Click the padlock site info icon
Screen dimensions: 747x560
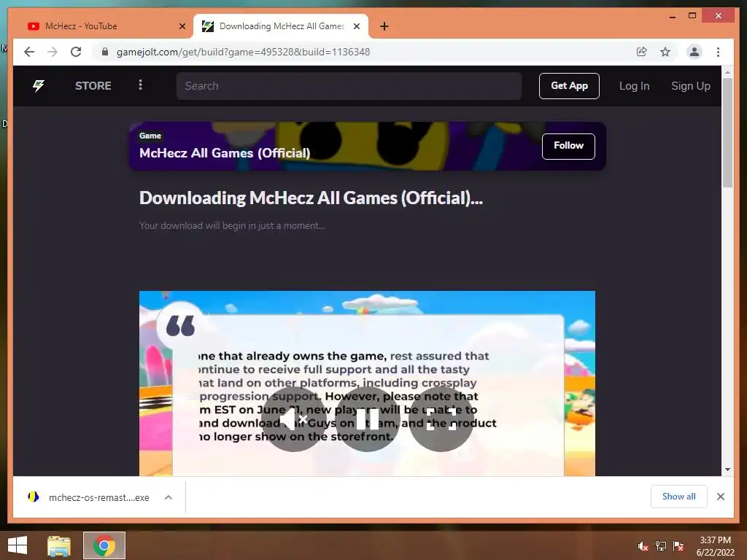pos(105,52)
